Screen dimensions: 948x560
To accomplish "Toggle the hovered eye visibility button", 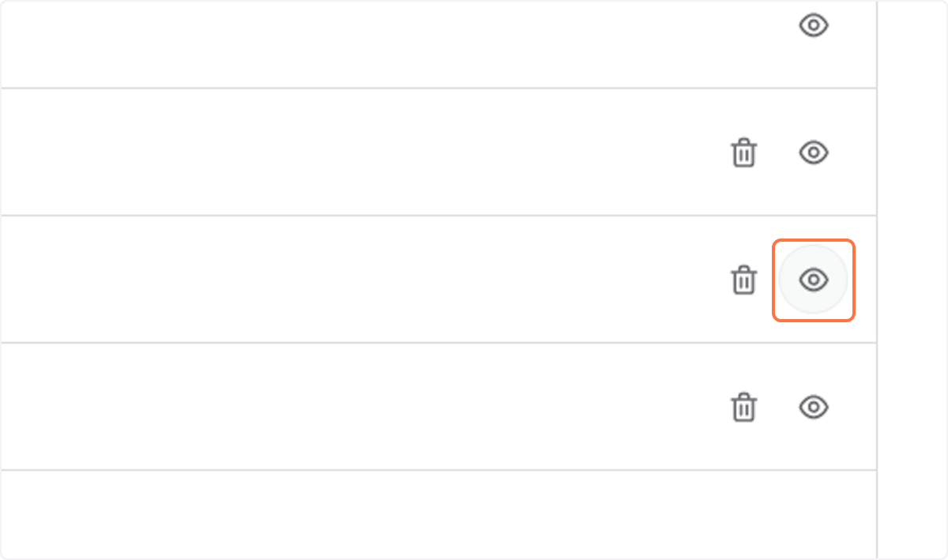I will 813,280.
